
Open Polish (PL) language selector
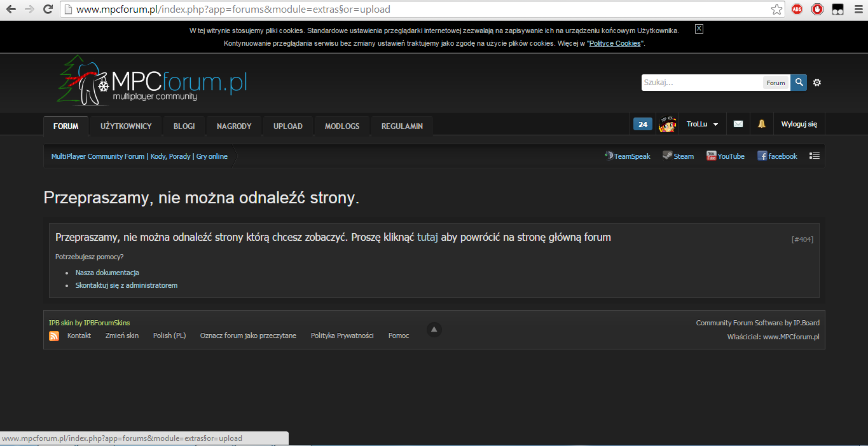[x=170, y=335]
